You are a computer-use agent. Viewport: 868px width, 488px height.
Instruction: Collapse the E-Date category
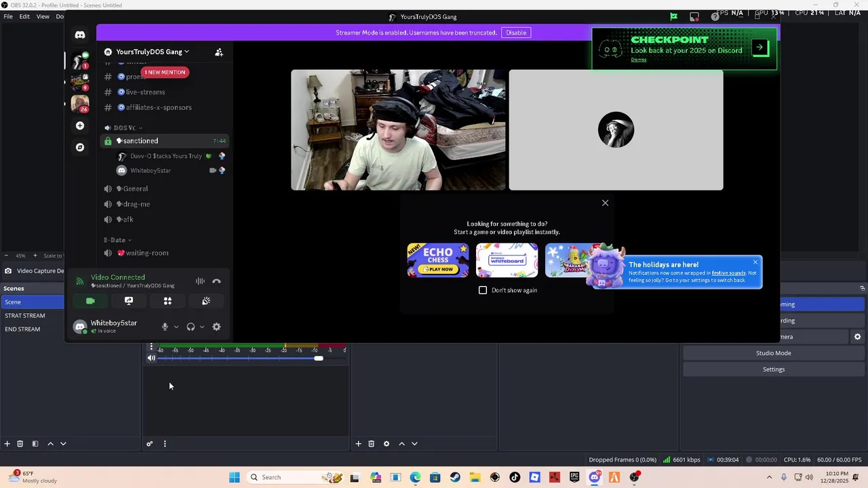(x=117, y=240)
